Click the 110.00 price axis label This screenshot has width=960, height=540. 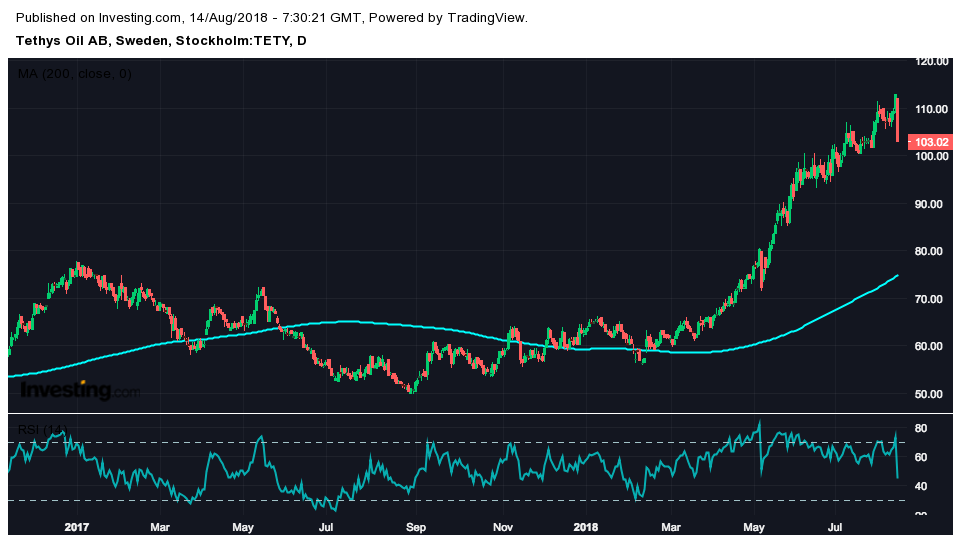(932, 109)
